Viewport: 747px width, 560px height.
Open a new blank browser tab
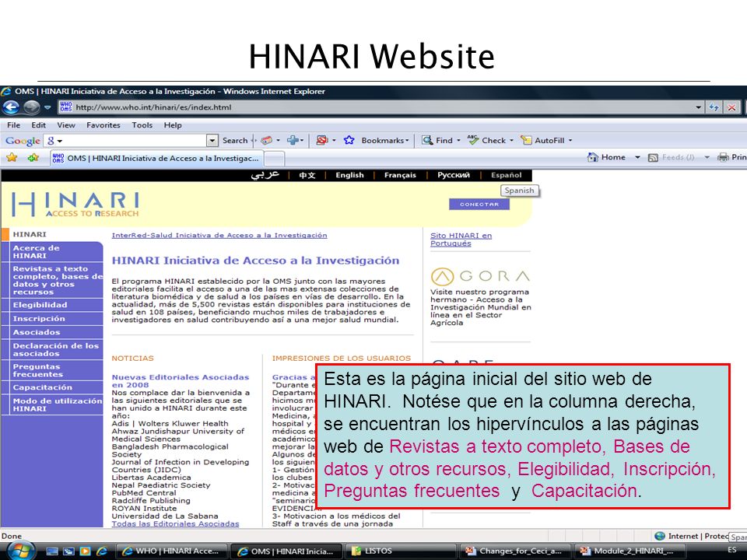(275, 159)
